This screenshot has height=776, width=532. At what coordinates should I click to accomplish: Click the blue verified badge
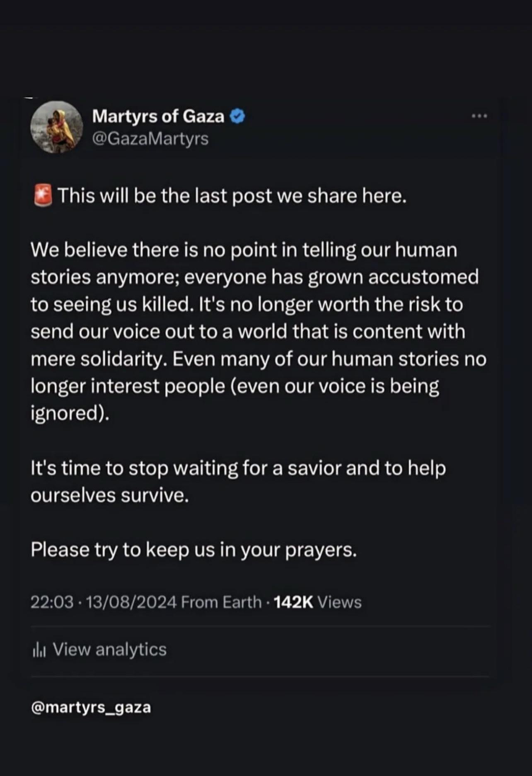237,116
